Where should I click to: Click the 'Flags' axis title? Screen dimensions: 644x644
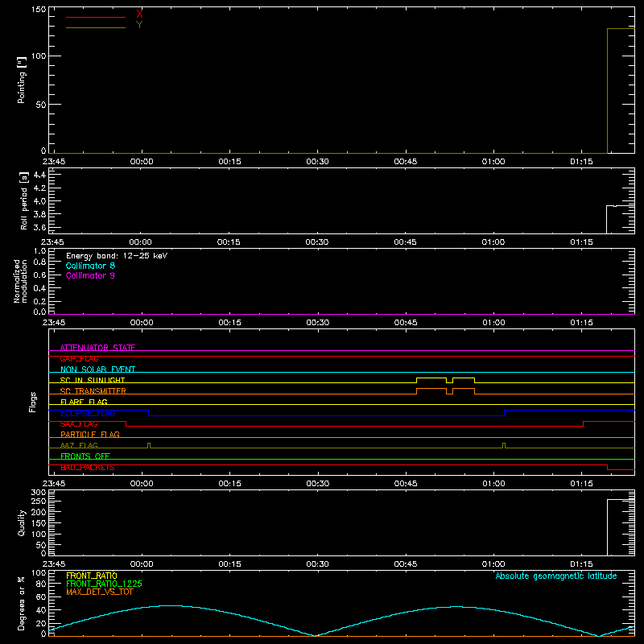(32, 402)
